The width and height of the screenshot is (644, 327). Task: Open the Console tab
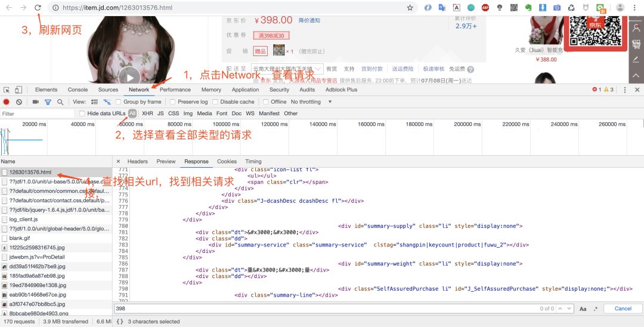click(x=78, y=90)
